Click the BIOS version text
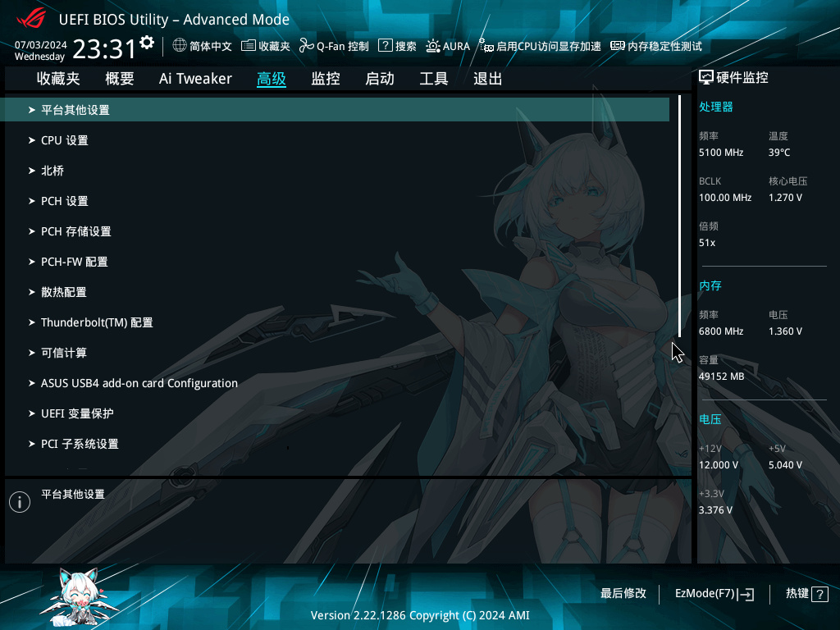Screen dimensions: 840x630 pyautogui.click(x=420, y=615)
